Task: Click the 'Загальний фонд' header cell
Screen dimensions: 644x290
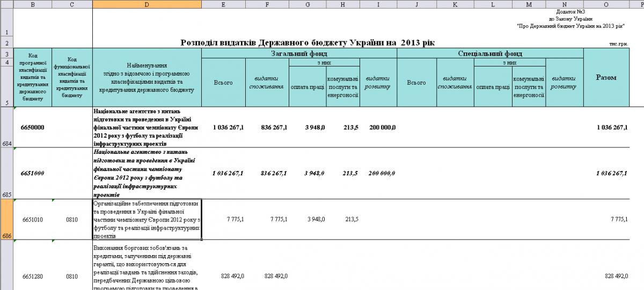Action: click(299, 53)
